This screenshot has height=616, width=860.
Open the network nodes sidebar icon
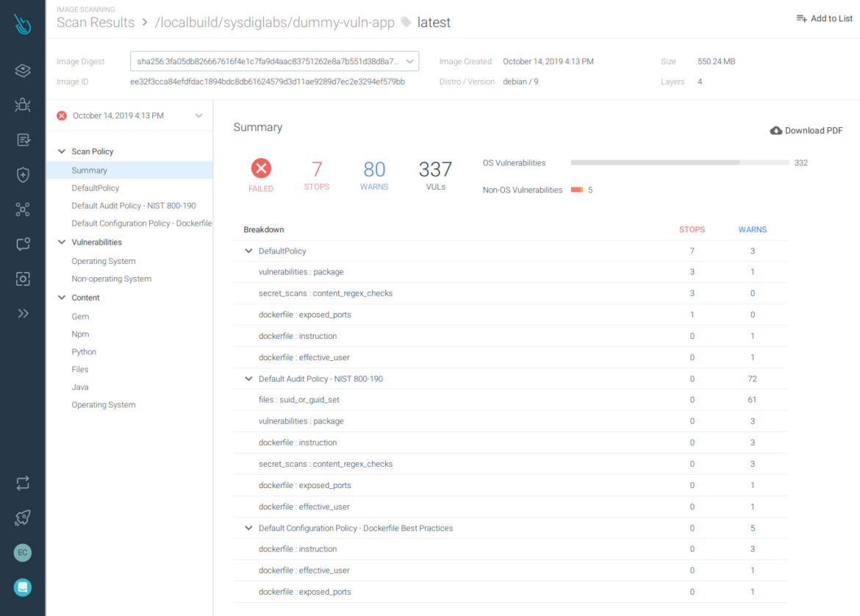[x=23, y=209]
